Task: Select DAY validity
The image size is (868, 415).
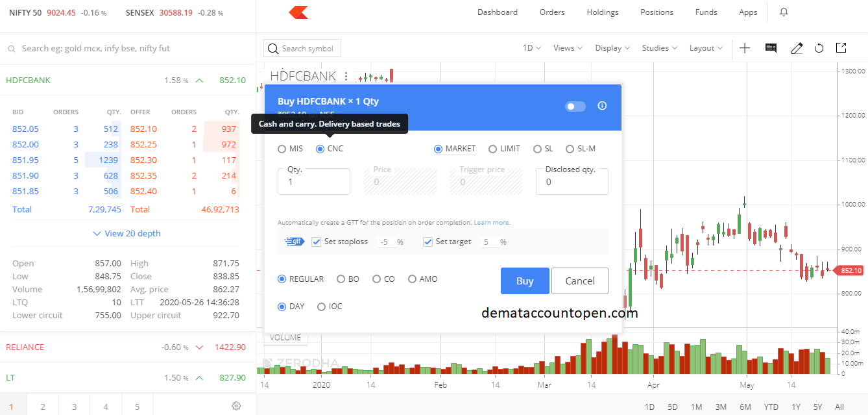Action: coord(291,307)
